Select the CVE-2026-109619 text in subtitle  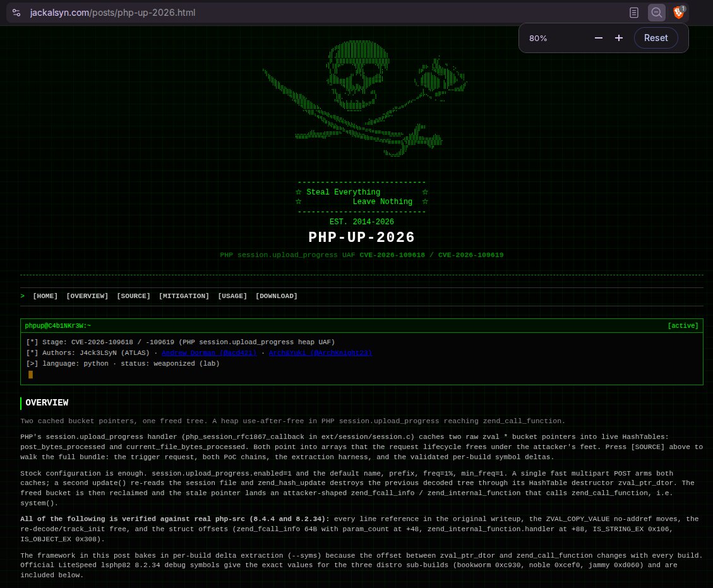470,255
